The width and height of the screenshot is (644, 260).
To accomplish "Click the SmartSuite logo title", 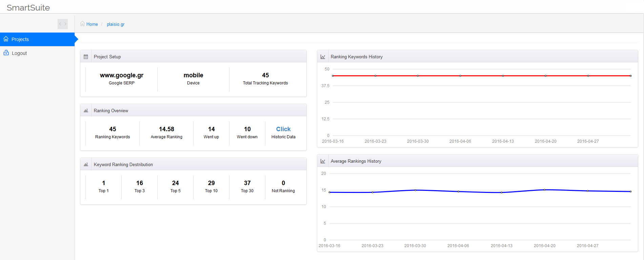I will [x=28, y=7].
